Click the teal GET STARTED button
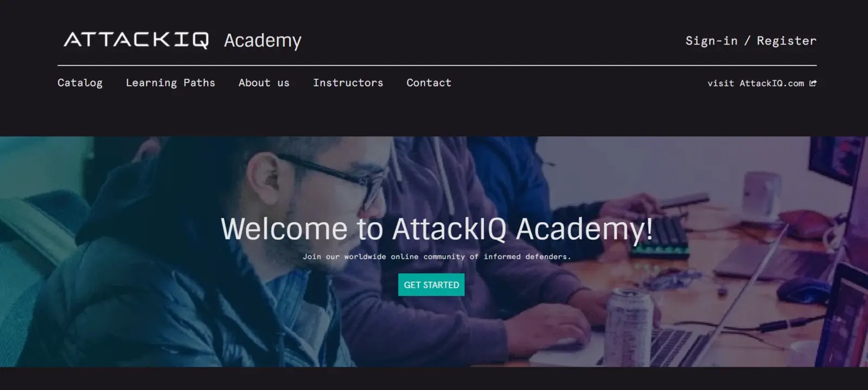 tap(431, 285)
